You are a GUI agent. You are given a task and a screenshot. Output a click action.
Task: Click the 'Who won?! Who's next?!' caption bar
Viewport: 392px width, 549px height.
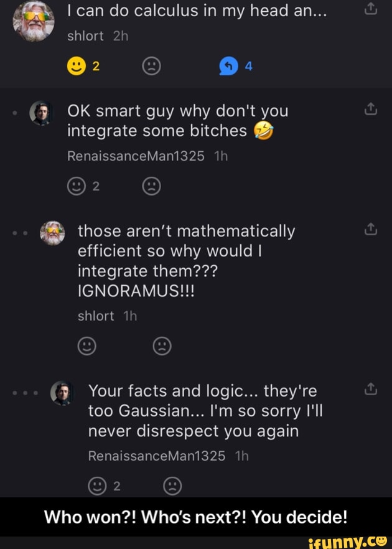[x=196, y=517]
